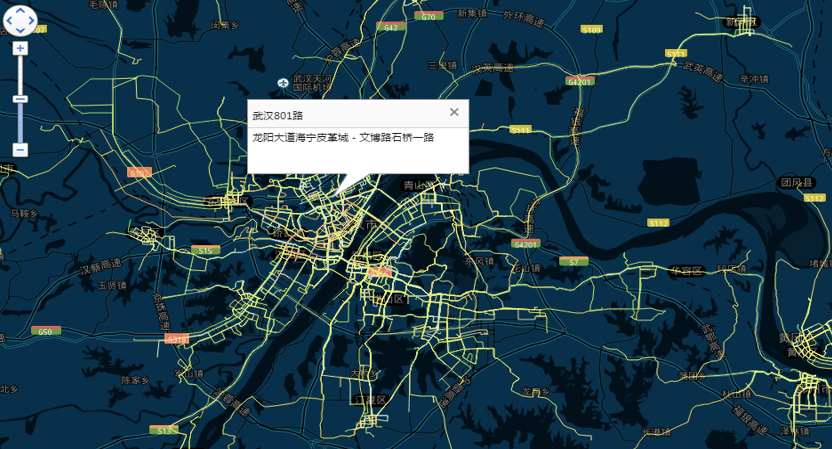Zoom in using the plus button
832x449 pixels.
tap(20, 49)
